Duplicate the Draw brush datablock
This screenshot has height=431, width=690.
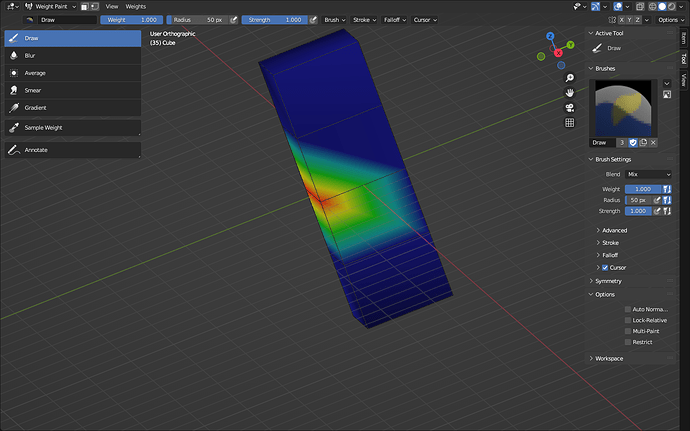[643, 143]
